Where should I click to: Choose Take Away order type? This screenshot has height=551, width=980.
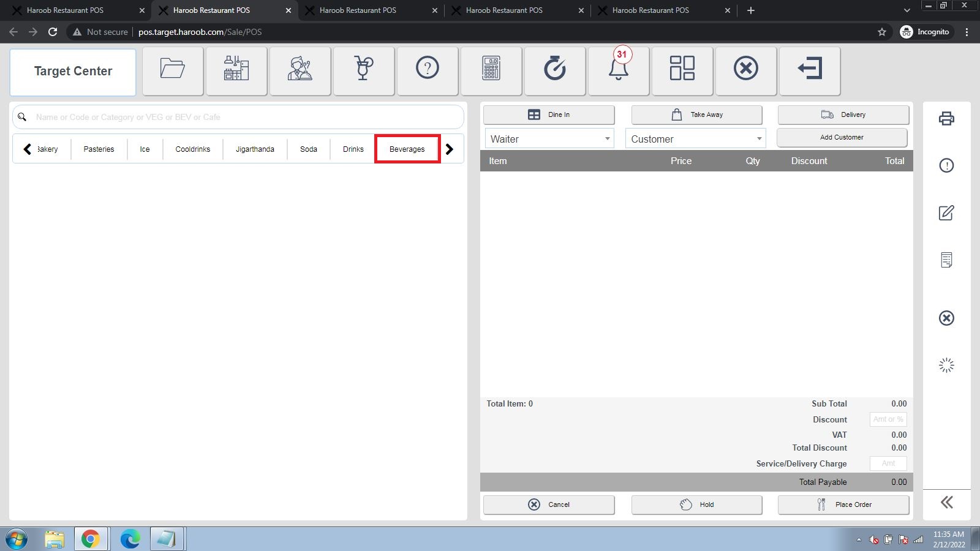point(697,114)
